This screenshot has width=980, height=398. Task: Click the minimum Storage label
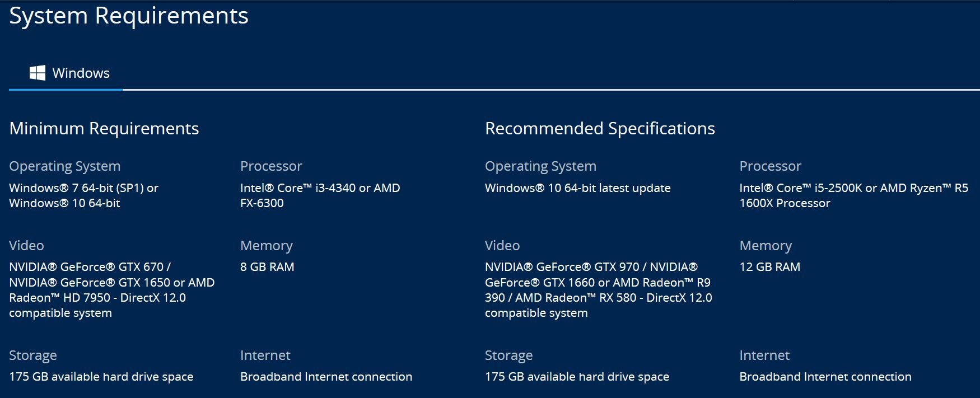point(33,355)
